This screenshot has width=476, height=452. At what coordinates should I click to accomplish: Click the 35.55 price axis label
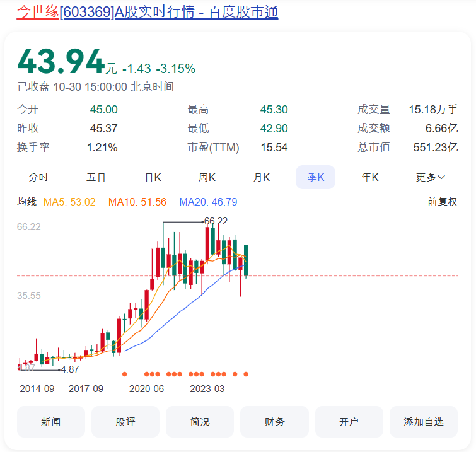[x=29, y=296]
